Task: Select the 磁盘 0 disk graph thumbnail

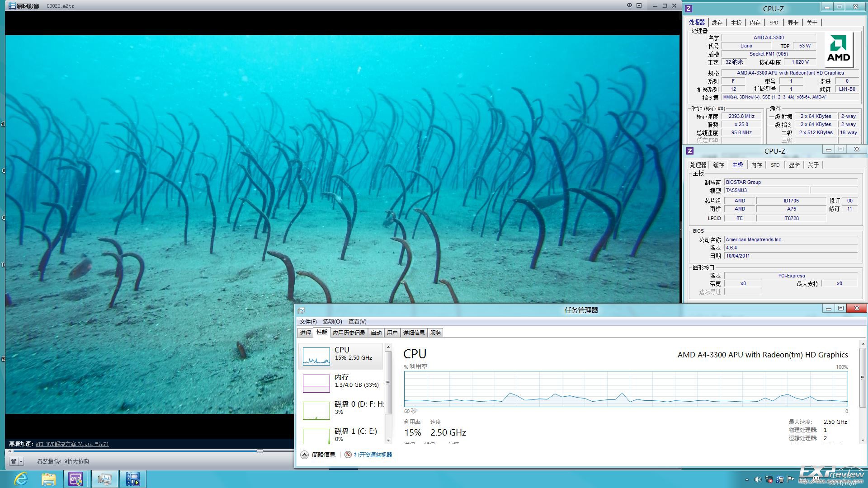Action: (316, 410)
